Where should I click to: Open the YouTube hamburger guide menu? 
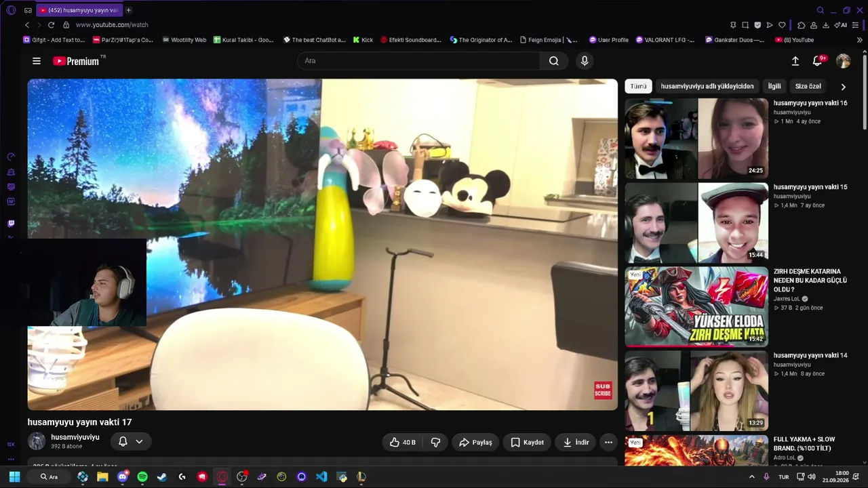coord(37,61)
